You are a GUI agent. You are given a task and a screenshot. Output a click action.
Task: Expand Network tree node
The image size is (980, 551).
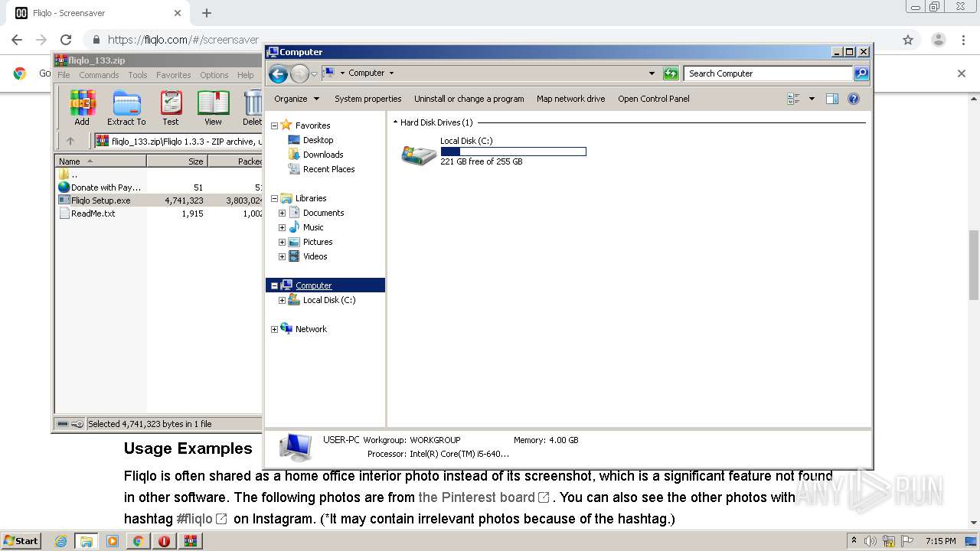click(274, 329)
